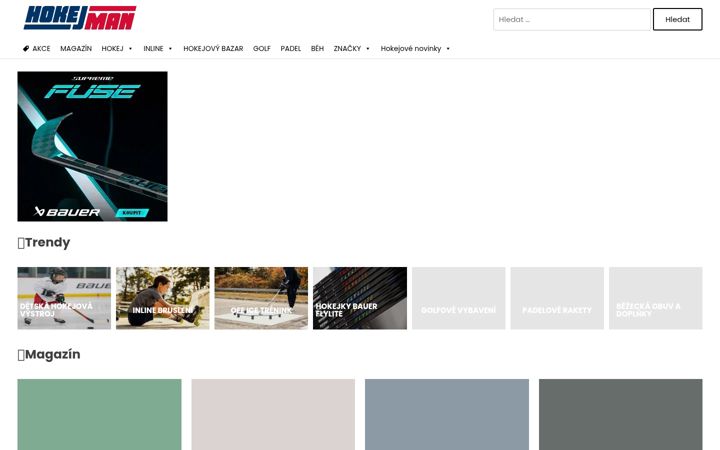Screen dimensions: 720x450
Task: Expand the INLINE dropdown arrow
Action: point(170,49)
